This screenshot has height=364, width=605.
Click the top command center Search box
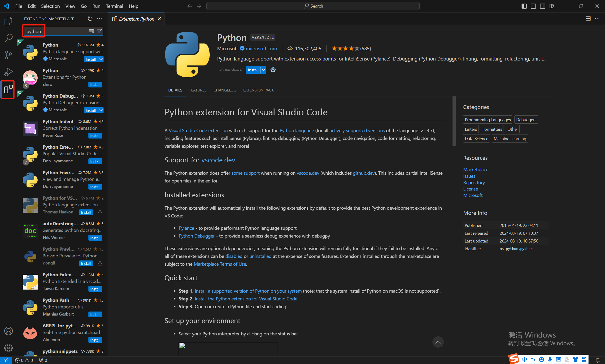tap(313, 6)
